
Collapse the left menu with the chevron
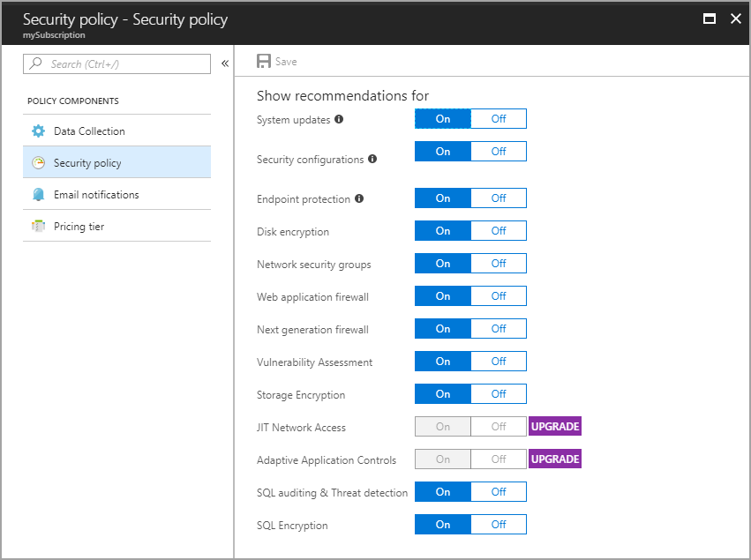click(225, 63)
